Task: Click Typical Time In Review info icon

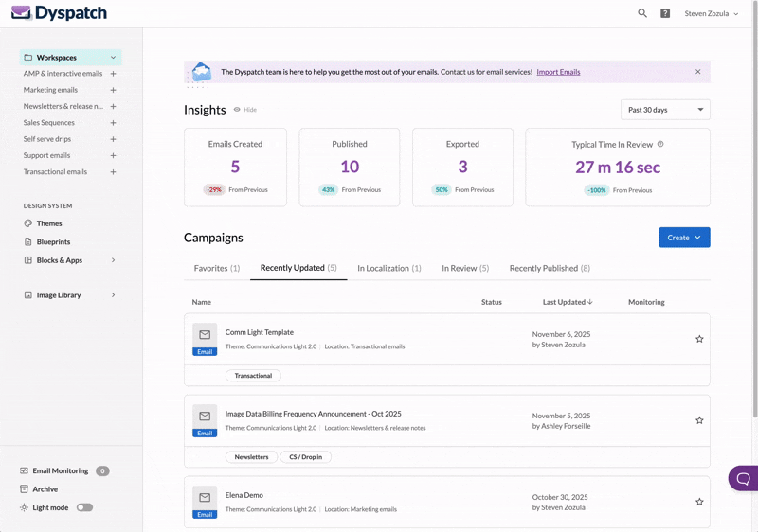Action: point(660,144)
